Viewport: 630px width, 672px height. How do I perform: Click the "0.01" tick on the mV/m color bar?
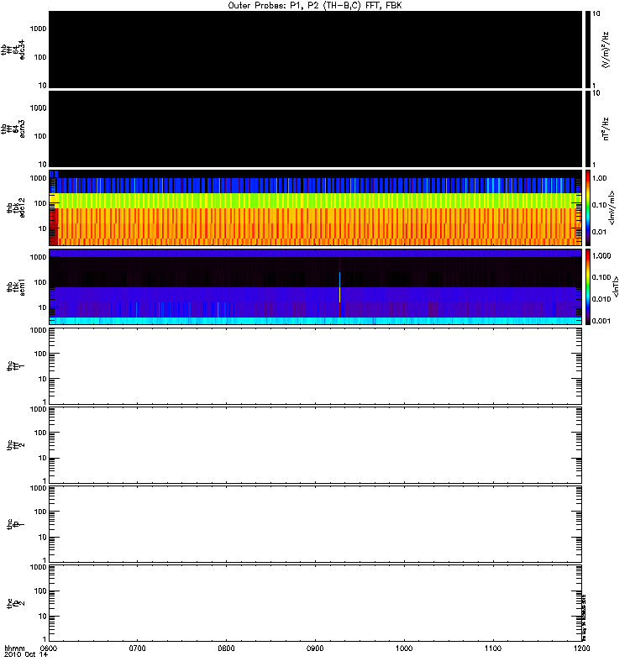tap(599, 232)
